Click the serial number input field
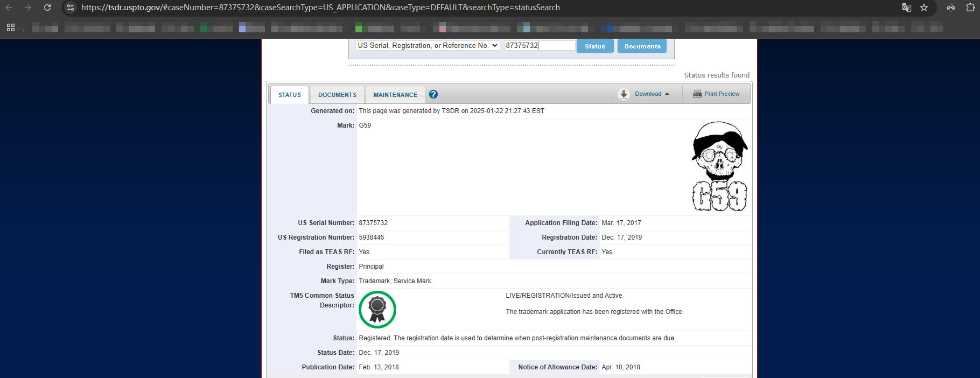The height and width of the screenshot is (378, 980). coord(540,46)
